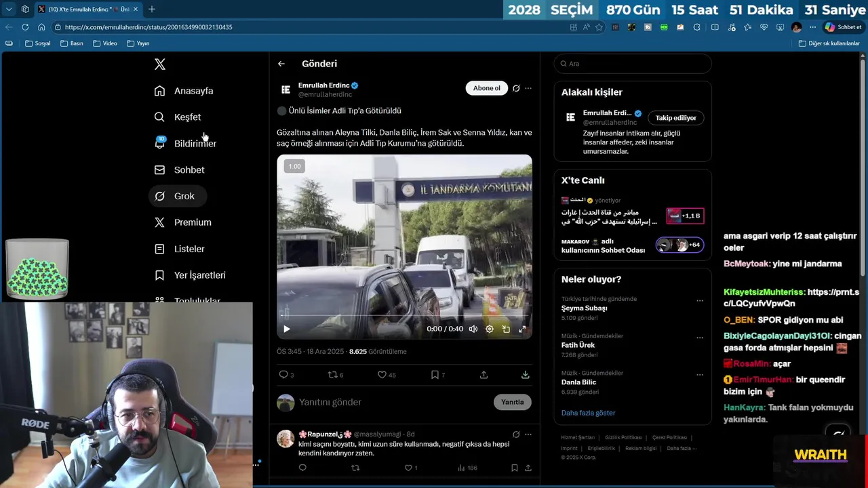Open Gizlilik Politikası footer link

[x=623, y=438]
